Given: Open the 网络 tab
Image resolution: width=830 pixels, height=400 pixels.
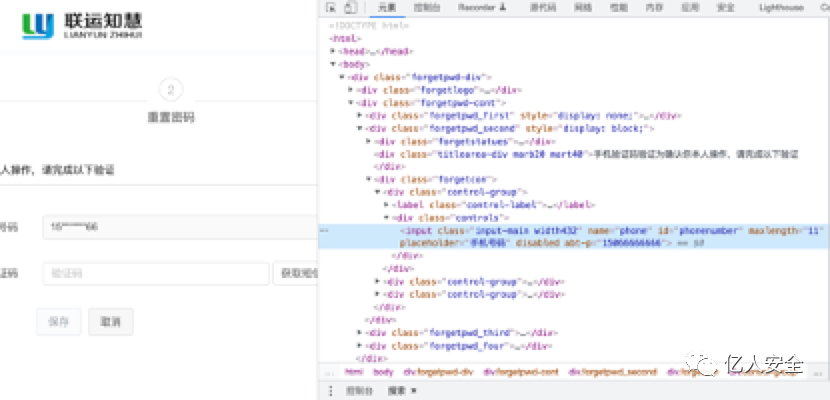Looking at the screenshot, I should (582, 7).
